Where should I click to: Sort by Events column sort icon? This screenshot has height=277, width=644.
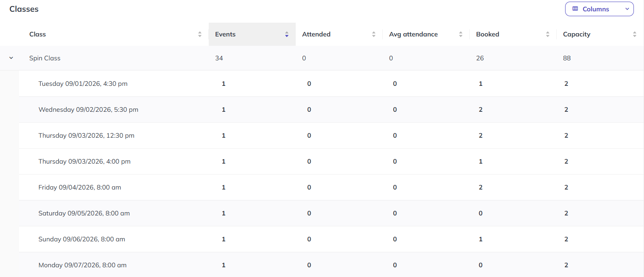click(x=287, y=34)
